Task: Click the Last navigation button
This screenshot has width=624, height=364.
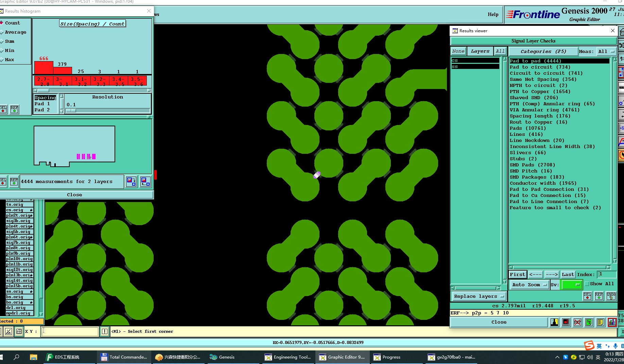Action: coord(568,274)
